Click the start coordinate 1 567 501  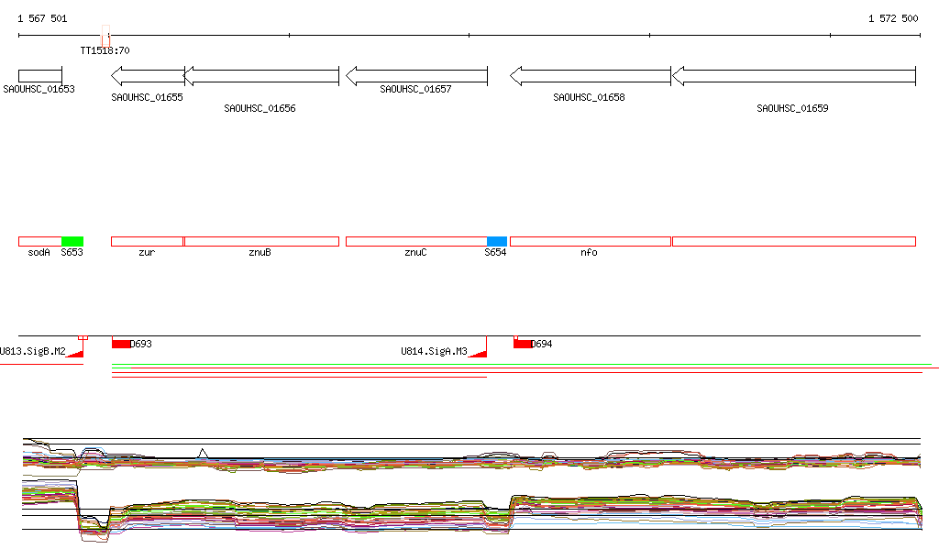(42, 18)
